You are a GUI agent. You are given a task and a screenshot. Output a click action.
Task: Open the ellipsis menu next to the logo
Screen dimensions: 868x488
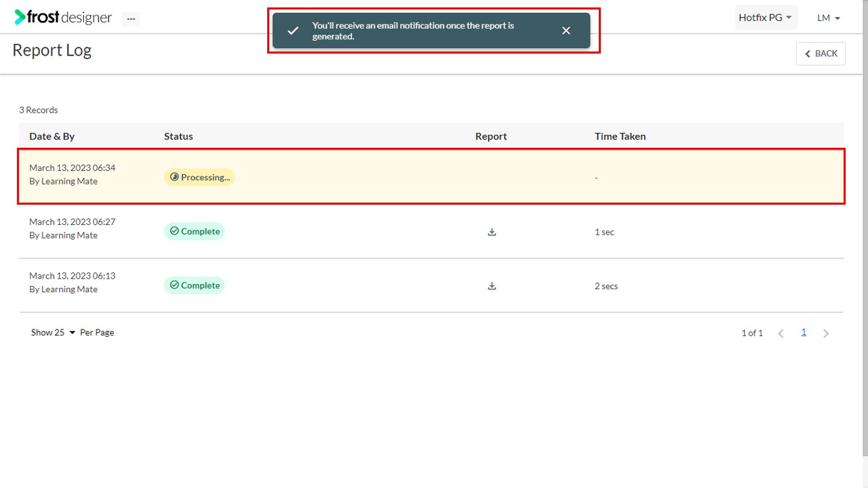(130, 18)
